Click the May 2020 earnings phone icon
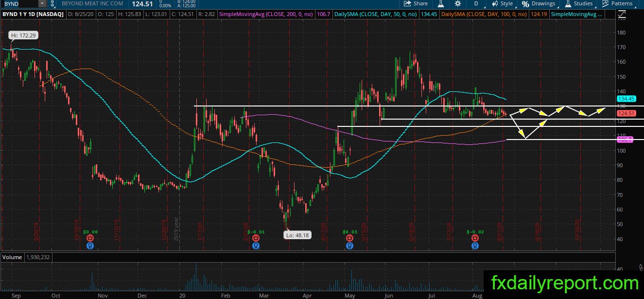This screenshot has height=299, width=644. (349, 238)
